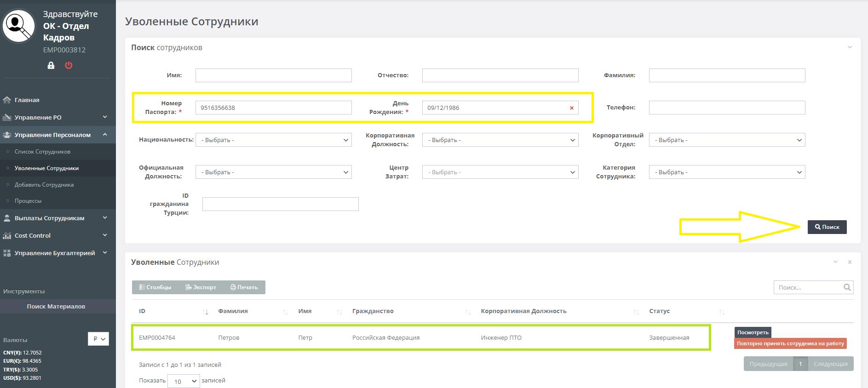
Task: Click the Российская Федерация cell
Action: 386,338
